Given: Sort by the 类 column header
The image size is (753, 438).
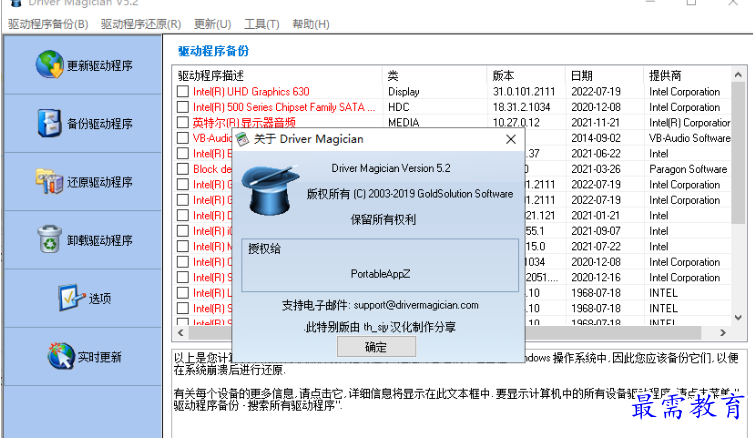Looking at the screenshot, I should tap(434, 75).
